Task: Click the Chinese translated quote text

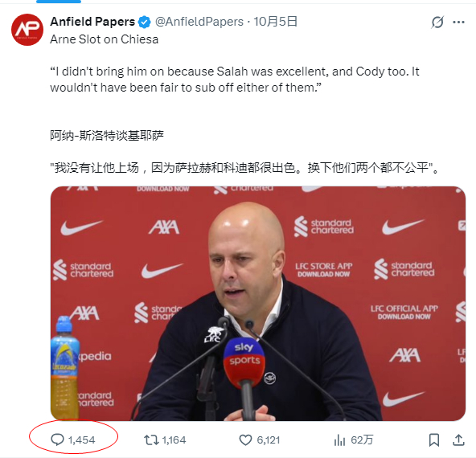Action: pos(244,168)
